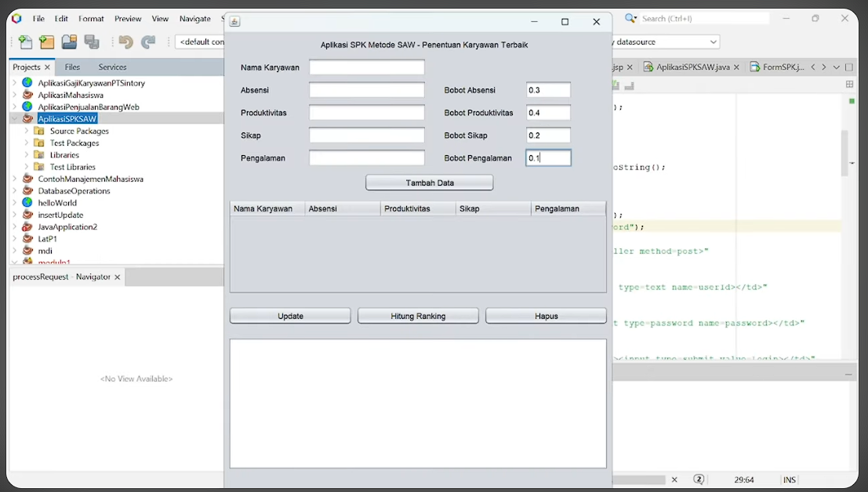Click the Open Project toolbar icon

(x=70, y=42)
